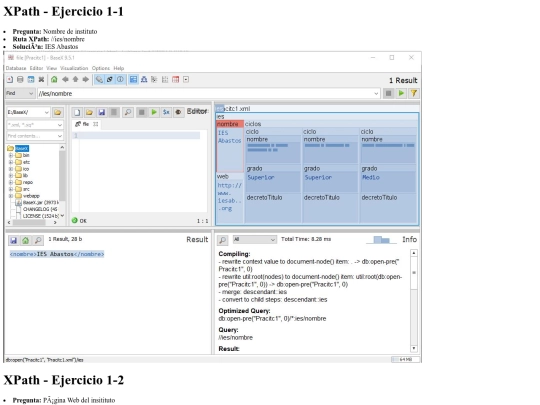Open the View menu
This screenshot has width=540, height=405.
coord(52,68)
